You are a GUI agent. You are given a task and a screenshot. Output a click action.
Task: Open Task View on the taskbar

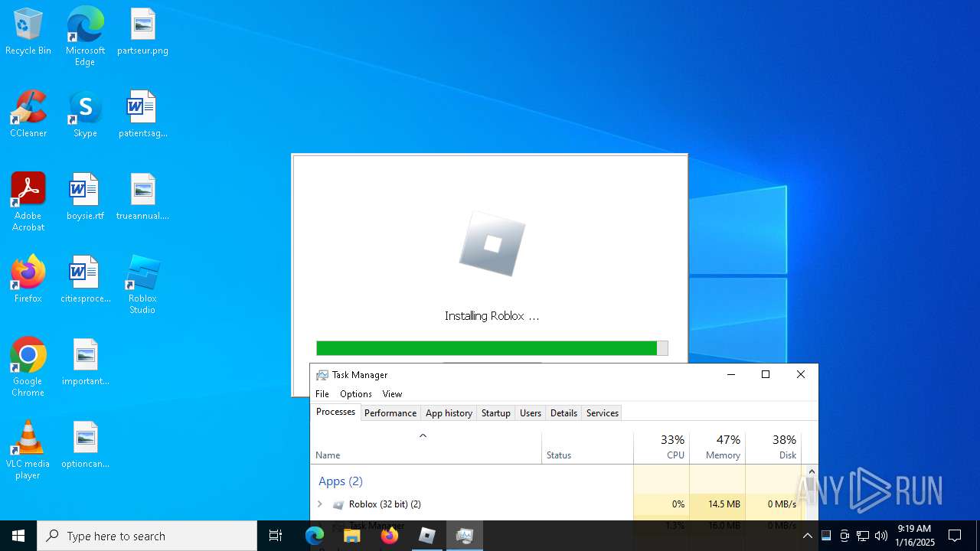(x=276, y=536)
